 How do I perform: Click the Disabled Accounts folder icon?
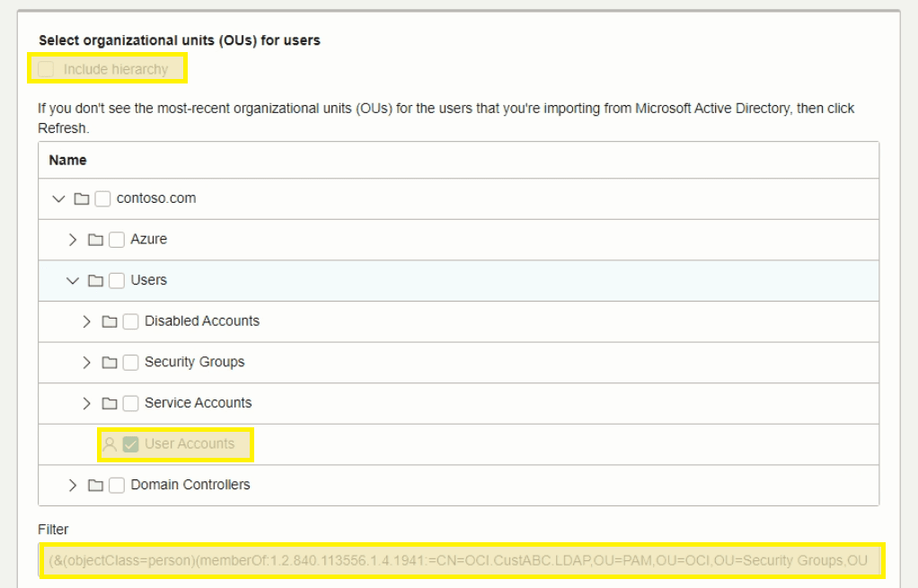tap(109, 320)
